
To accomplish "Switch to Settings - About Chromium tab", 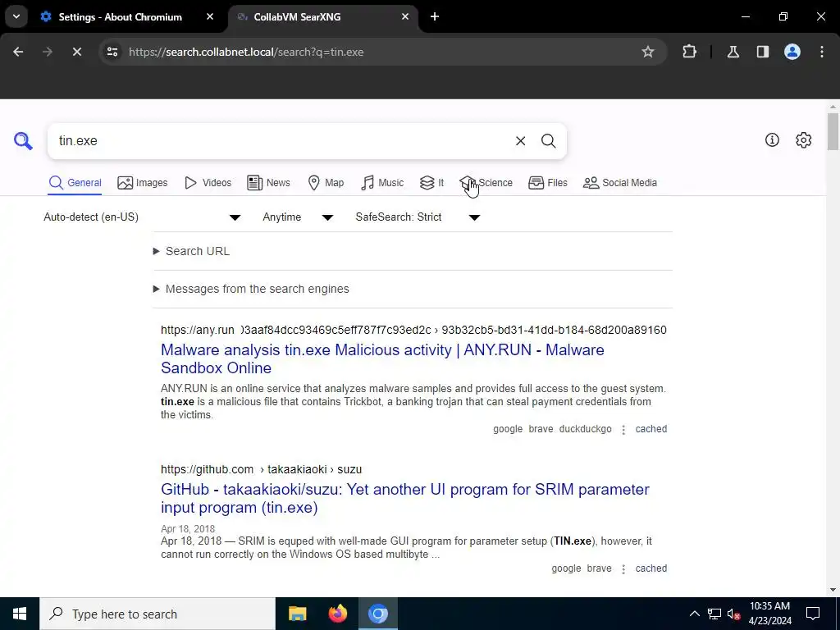I will (121, 16).
